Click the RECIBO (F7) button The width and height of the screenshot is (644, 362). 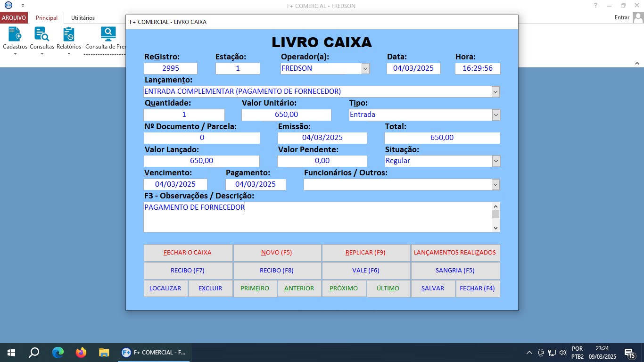point(188,271)
